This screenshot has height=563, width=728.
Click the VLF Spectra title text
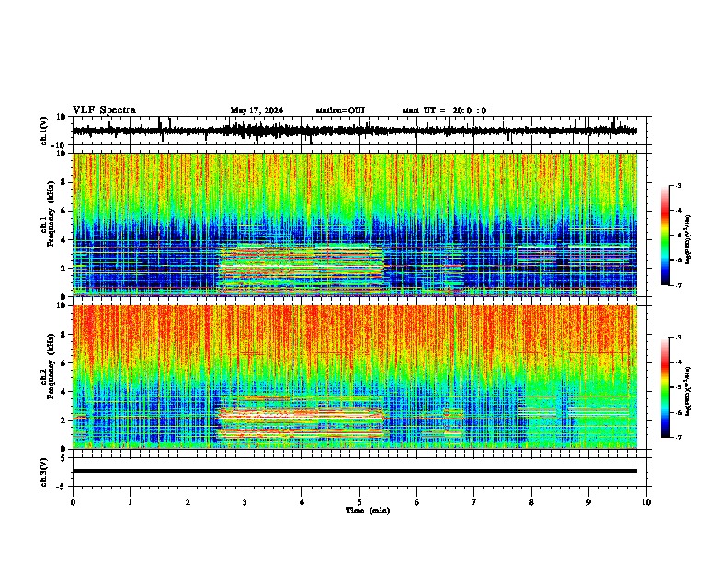tap(104, 110)
